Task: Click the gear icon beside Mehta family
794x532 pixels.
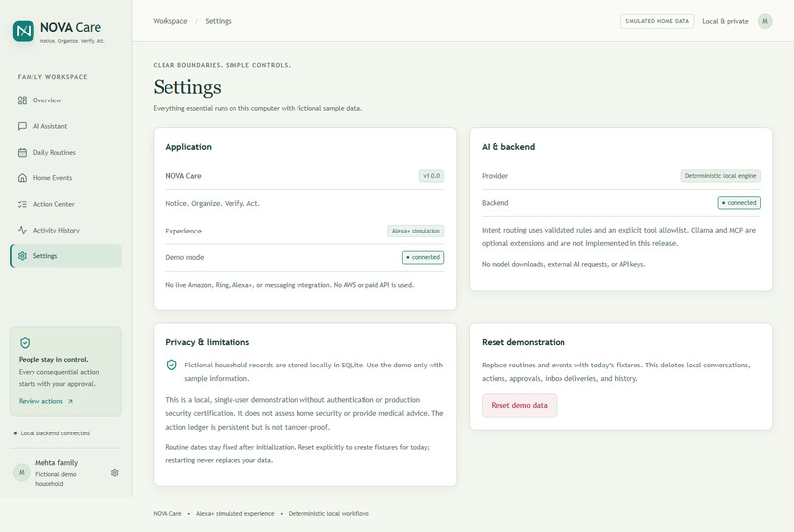Action: coord(115,473)
